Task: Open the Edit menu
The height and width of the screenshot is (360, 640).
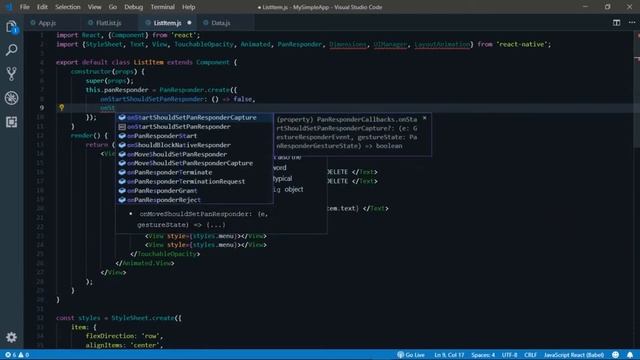Action: [x=42, y=7]
